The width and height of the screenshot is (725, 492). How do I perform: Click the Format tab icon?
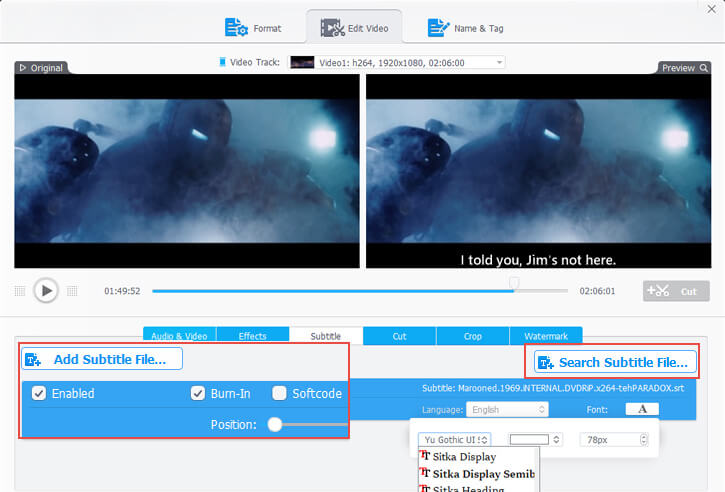[x=236, y=28]
